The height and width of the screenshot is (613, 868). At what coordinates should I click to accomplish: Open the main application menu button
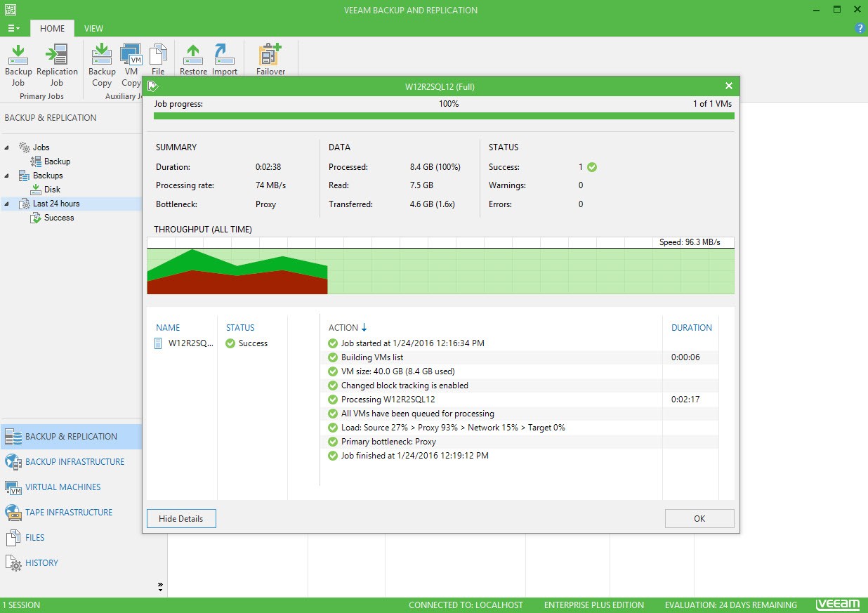pos(13,28)
